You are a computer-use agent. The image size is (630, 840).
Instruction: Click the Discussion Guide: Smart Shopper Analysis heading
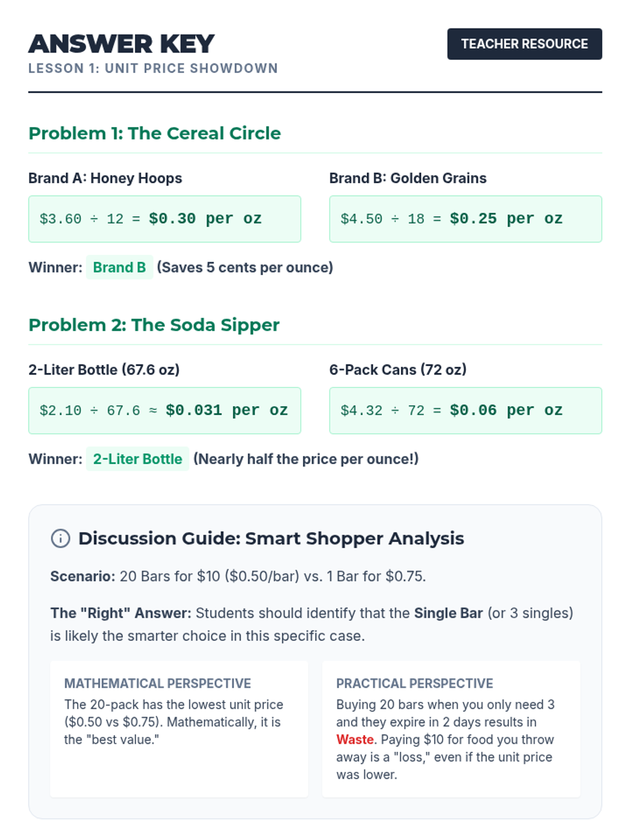point(271,539)
